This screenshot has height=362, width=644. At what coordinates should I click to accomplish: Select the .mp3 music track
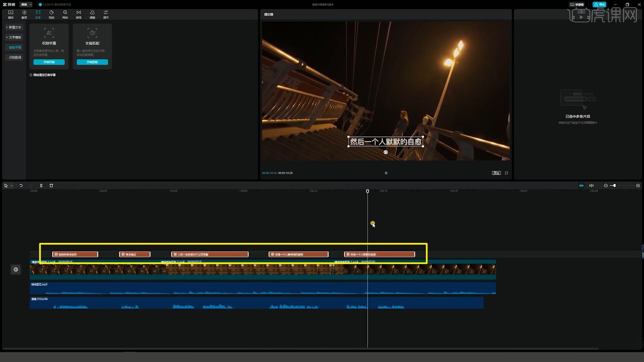click(x=263, y=288)
